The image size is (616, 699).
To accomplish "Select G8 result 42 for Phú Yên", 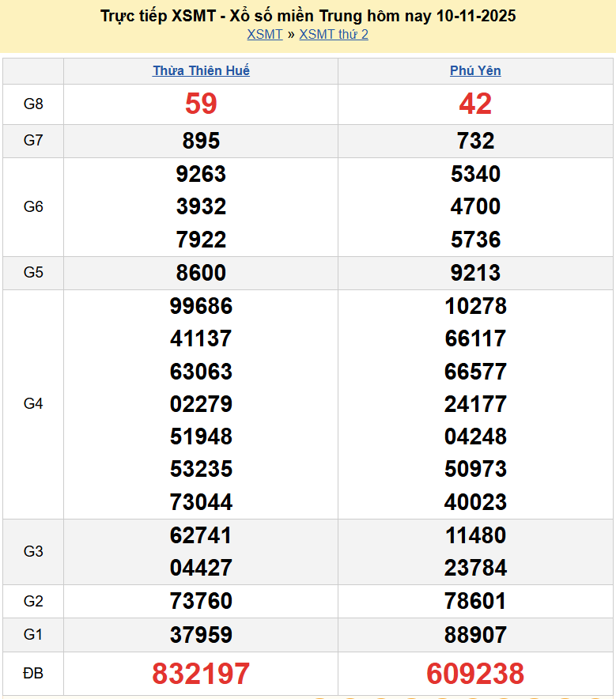I will tap(475, 104).
